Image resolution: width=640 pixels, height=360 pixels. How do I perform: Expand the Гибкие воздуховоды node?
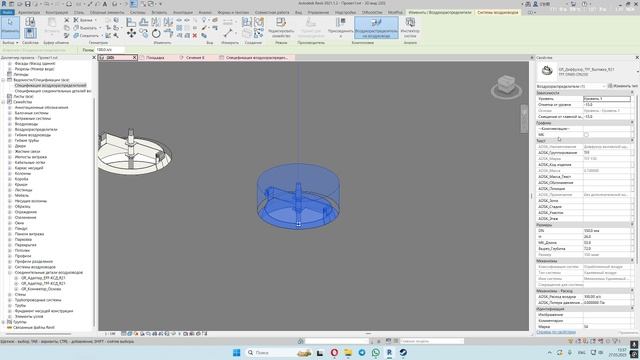pos(10,135)
